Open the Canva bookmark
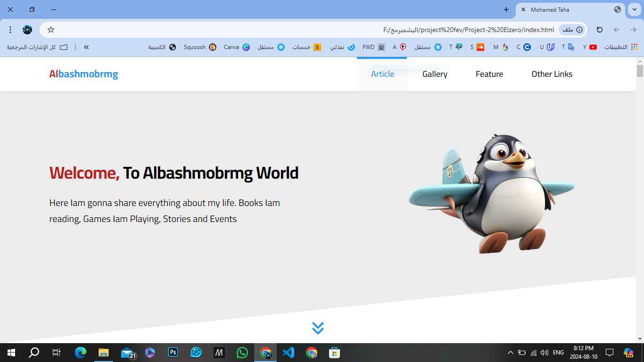Viewport: 644px width, 362px height. click(x=236, y=47)
